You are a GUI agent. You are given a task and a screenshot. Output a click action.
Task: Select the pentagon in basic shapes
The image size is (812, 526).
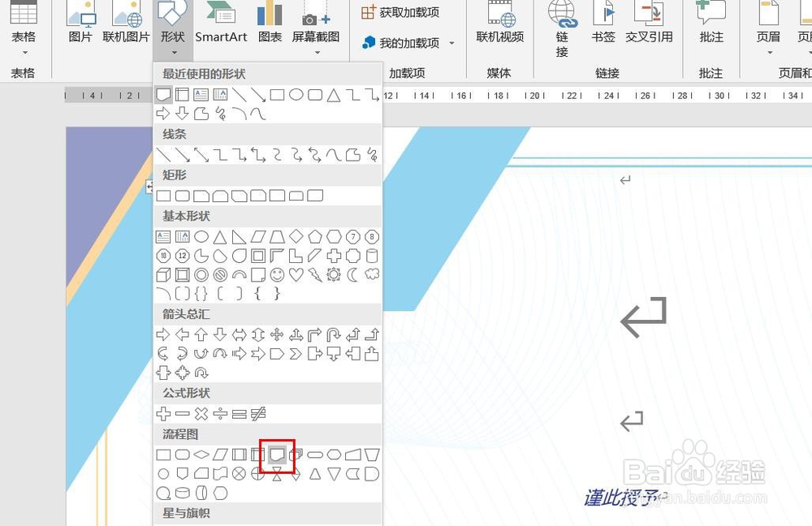(315, 237)
